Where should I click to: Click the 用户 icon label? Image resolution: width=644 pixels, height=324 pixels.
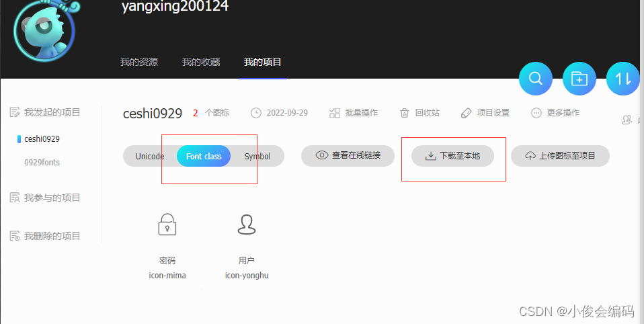(247, 260)
